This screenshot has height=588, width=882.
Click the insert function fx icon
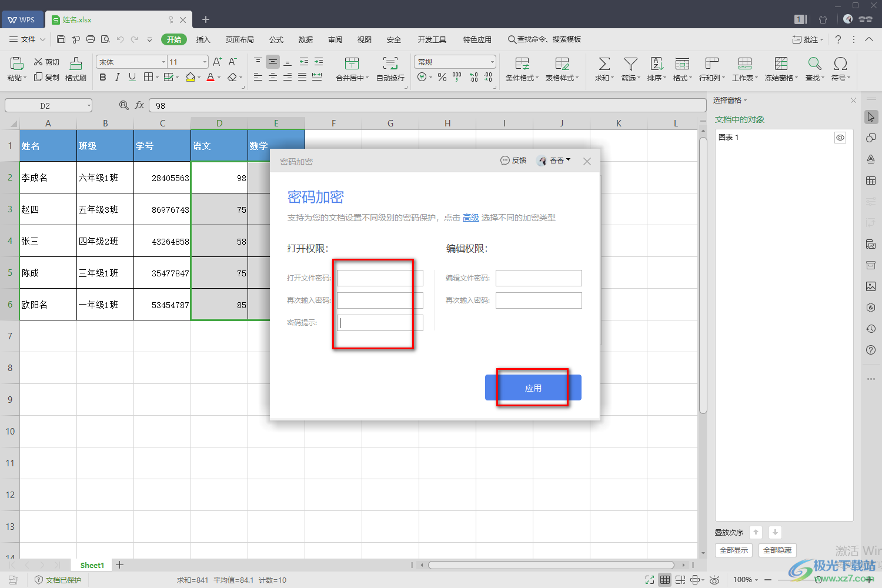(x=139, y=105)
